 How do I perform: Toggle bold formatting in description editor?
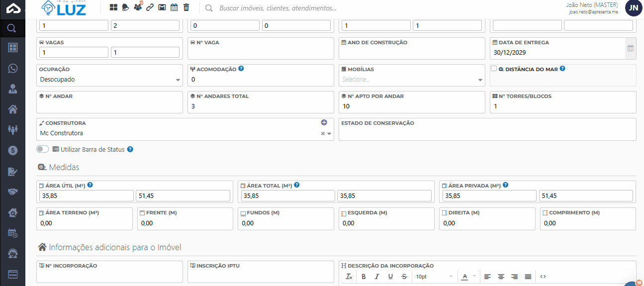click(364, 277)
